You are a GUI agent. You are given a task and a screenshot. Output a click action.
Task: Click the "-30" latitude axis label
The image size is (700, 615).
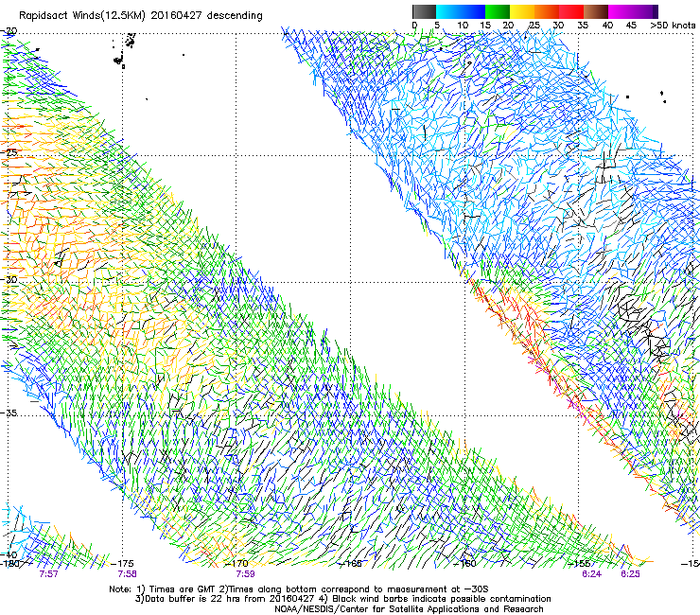pos(9,279)
